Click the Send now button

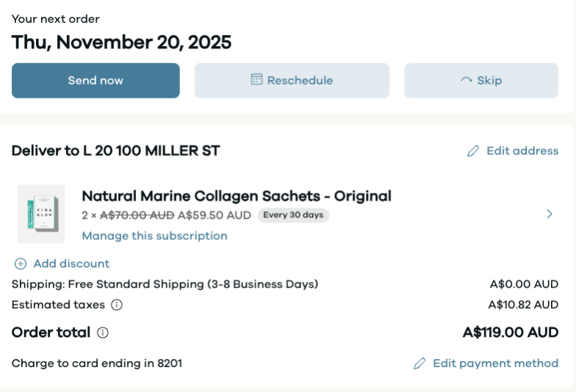pos(96,81)
